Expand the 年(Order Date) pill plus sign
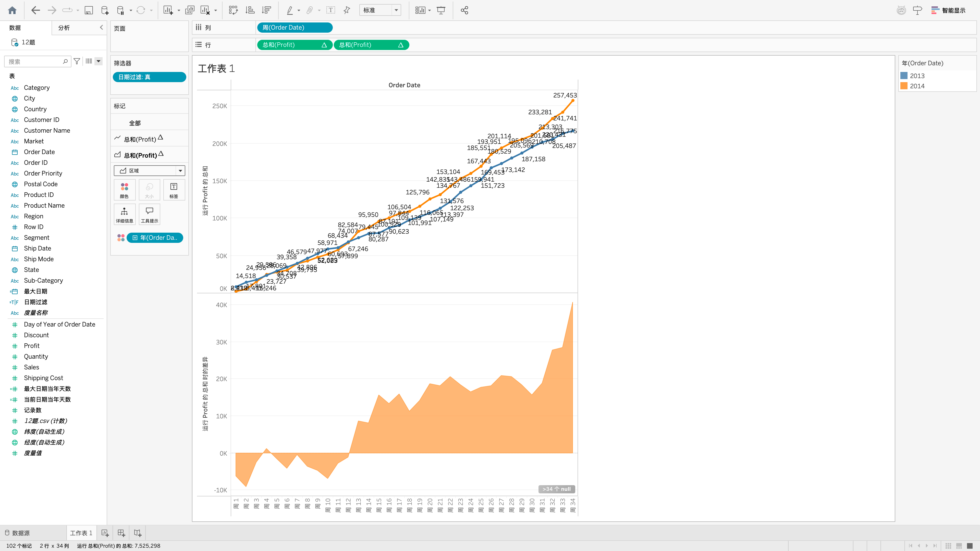The width and height of the screenshot is (980, 551). click(135, 238)
